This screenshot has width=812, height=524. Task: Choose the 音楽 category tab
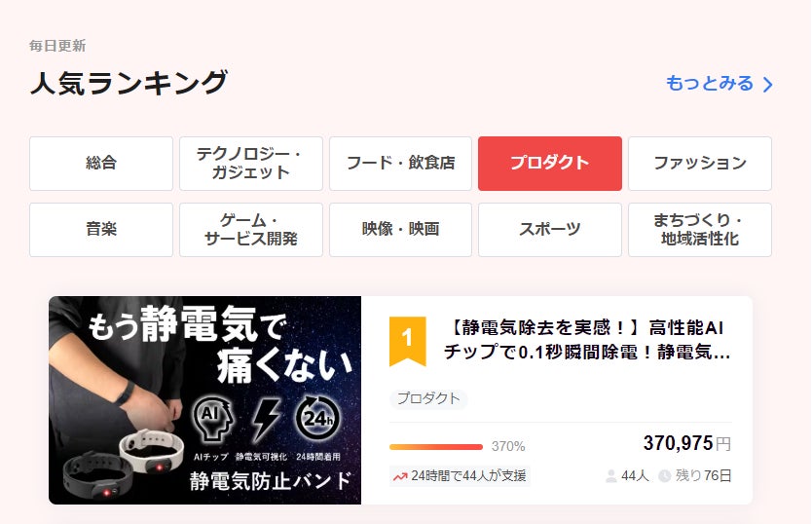pyautogui.click(x=101, y=230)
